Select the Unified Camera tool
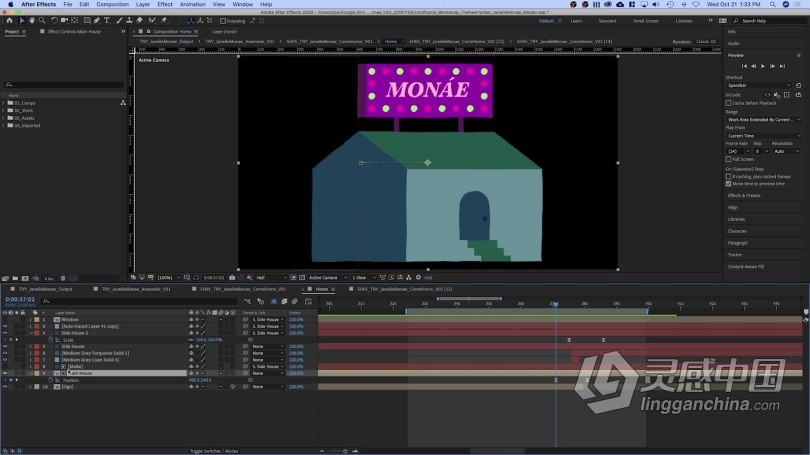Viewport: 810px width, 455px height. (65, 21)
